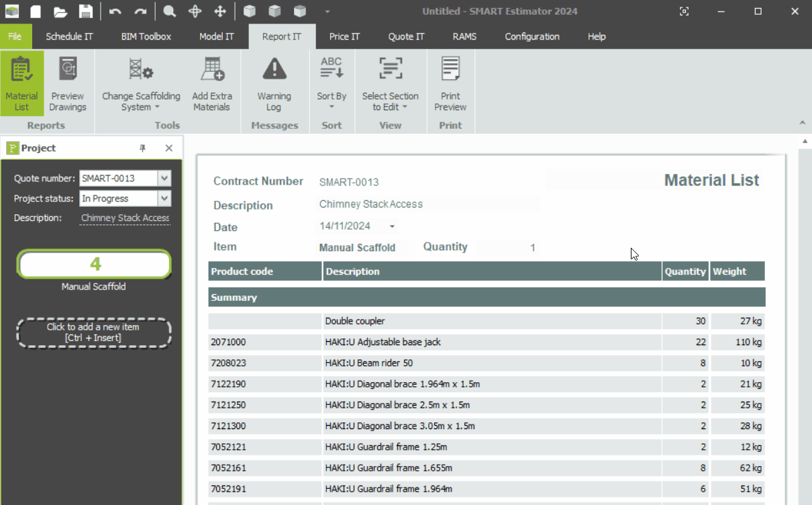Open the Date picker dropdown arrow
Viewport: 812px width, 505px height.
tap(392, 226)
